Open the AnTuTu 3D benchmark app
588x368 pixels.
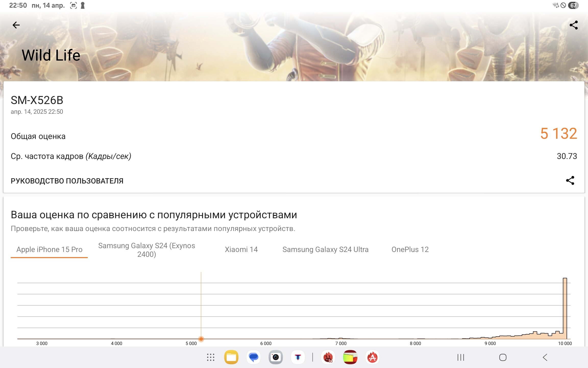click(x=328, y=357)
